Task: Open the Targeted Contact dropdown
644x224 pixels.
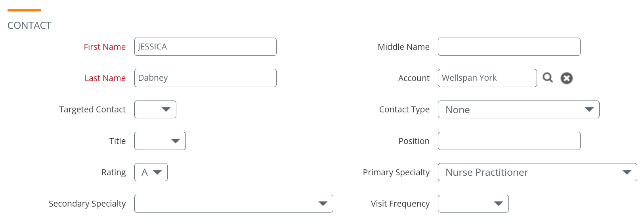Action: [155, 109]
